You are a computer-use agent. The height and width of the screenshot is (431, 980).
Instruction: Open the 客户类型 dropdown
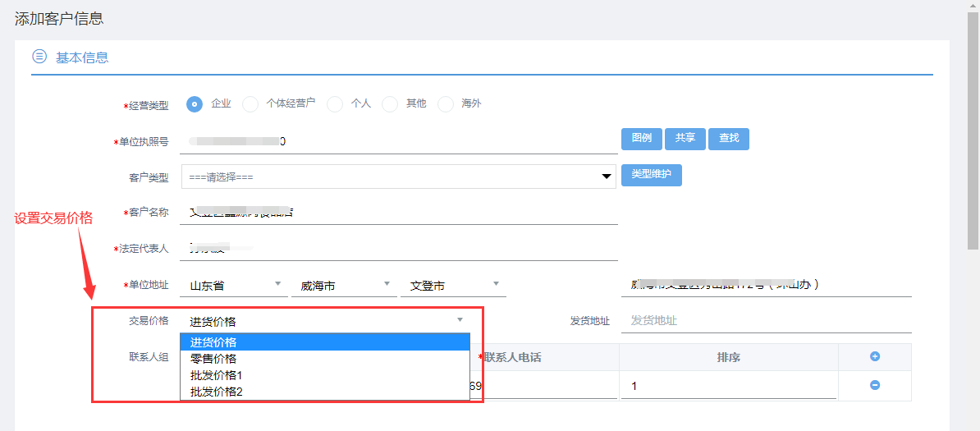coord(399,177)
